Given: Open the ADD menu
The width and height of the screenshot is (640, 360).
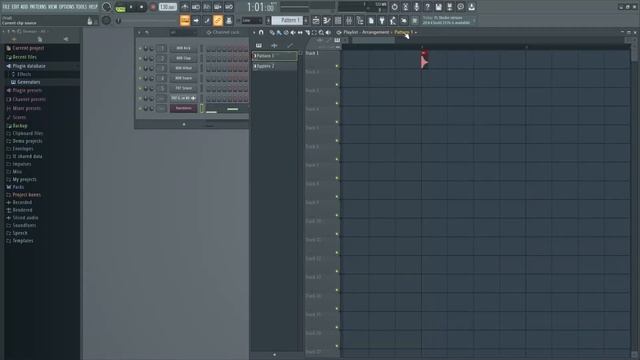Looking at the screenshot, I should click(24, 7).
